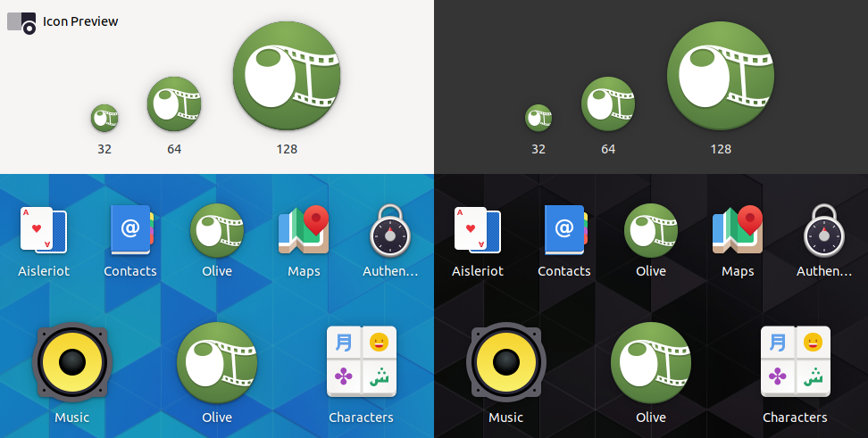The height and width of the screenshot is (438, 868).
Task: Open Music speaker icon on dark background
Action: pos(506,362)
